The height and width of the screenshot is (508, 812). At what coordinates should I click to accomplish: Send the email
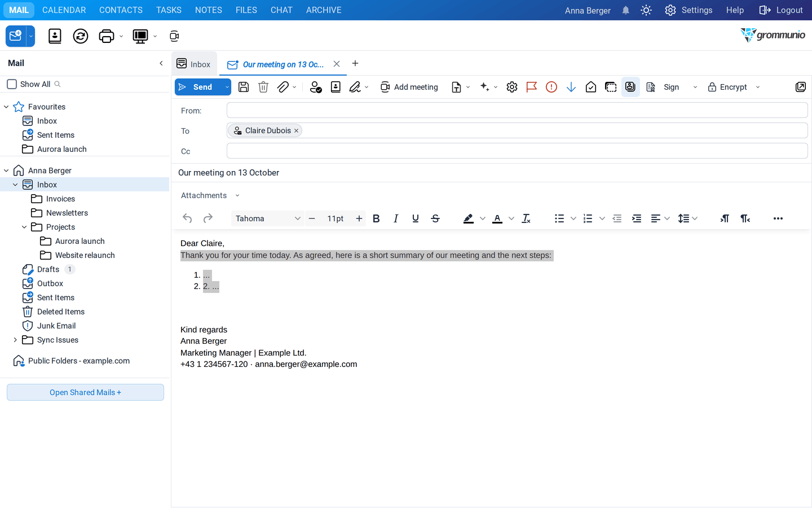[198, 87]
